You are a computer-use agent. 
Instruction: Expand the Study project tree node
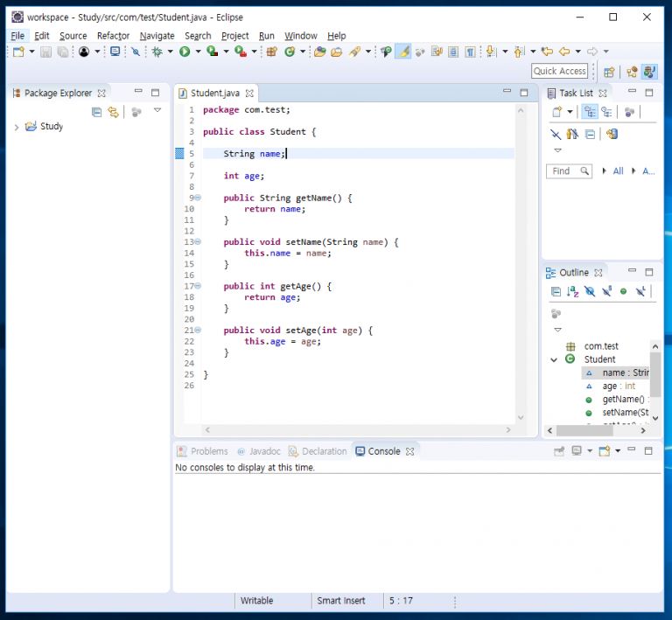click(x=17, y=127)
